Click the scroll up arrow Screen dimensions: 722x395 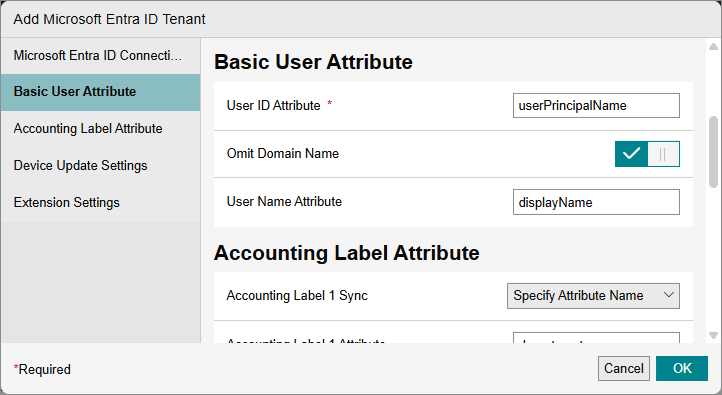(x=713, y=46)
